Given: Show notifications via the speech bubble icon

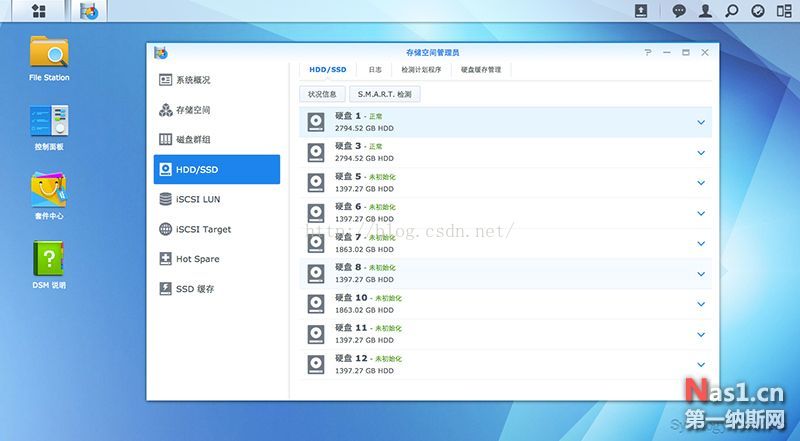Looking at the screenshot, I should (680, 11).
